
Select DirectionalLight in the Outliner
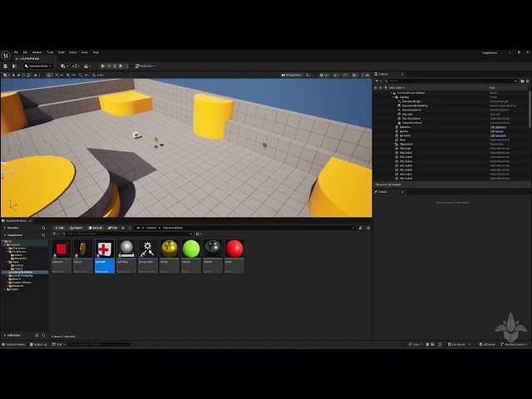pyautogui.click(x=411, y=101)
